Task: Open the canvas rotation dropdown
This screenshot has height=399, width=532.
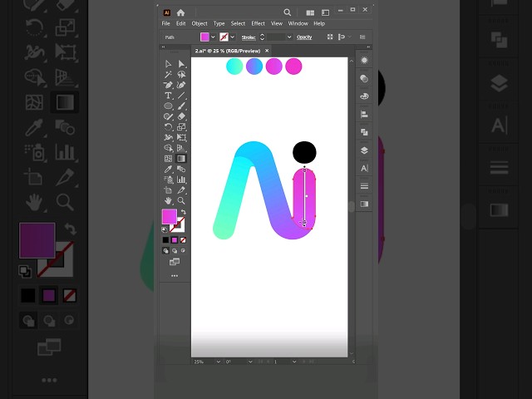Action: [250, 362]
